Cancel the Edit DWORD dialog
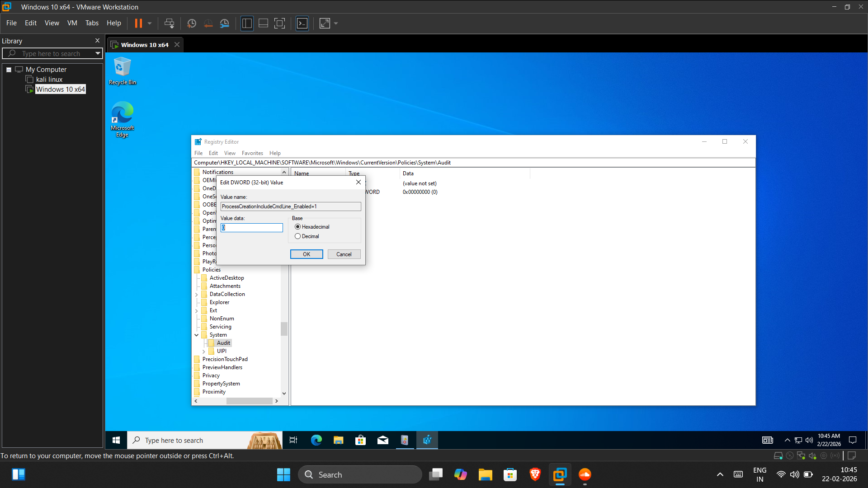The height and width of the screenshot is (488, 868). [344, 254]
